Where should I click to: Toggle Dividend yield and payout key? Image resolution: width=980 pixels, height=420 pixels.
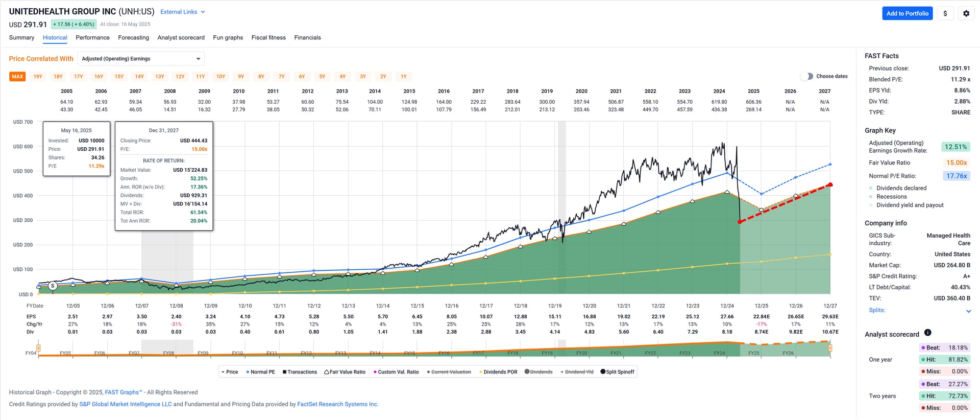[x=906, y=205]
